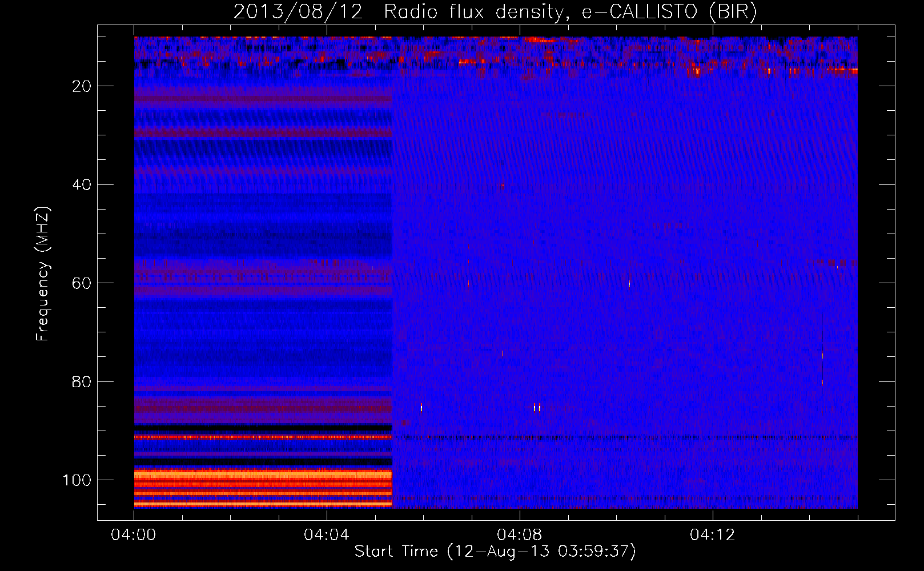
Task: Click the 'Frequency (MHZ)' axis label
Action: click(x=43, y=274)
